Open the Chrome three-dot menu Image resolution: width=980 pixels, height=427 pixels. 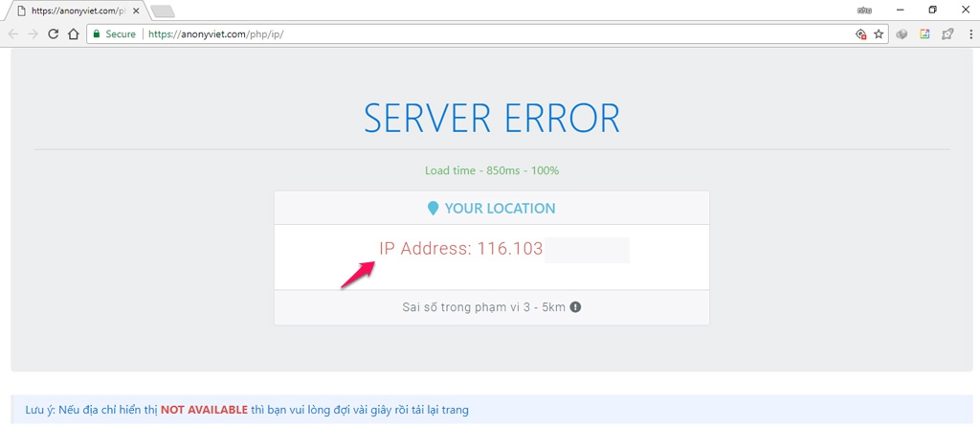point(969,34)
